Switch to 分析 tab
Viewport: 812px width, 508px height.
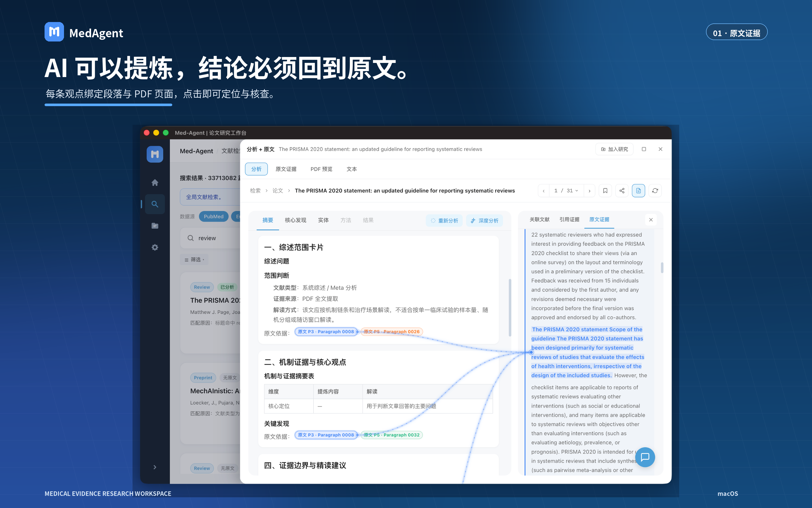(x=256, y=169)
